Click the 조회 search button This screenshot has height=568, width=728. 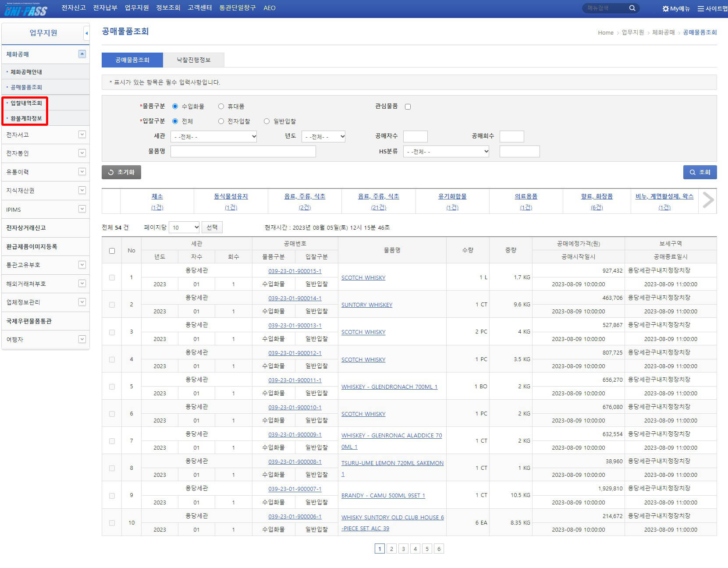pyautogui.click(x=700, y=172)
